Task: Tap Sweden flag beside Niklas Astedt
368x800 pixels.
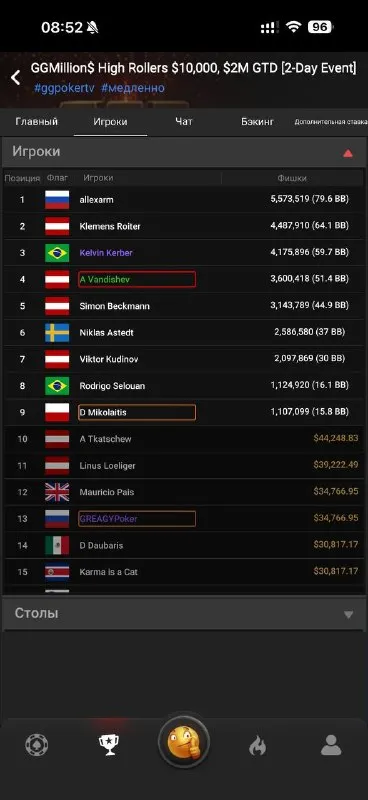Action: pos(57,333)
